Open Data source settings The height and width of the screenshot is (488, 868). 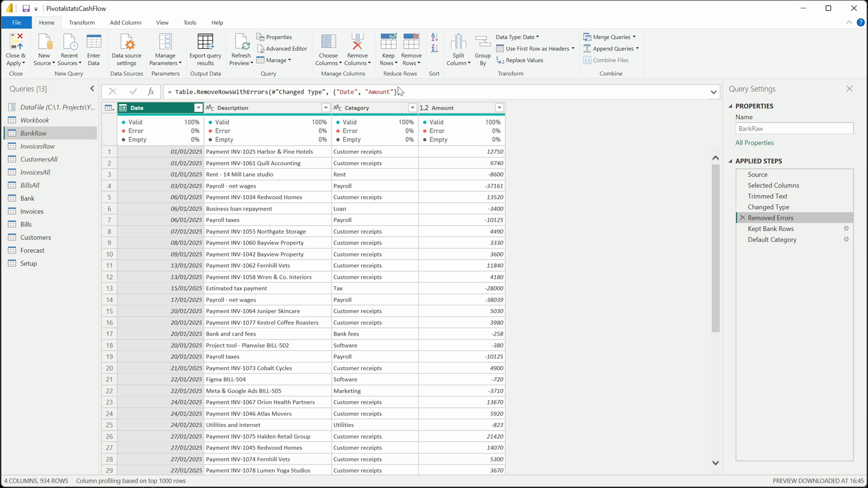(x=126, y=50)
